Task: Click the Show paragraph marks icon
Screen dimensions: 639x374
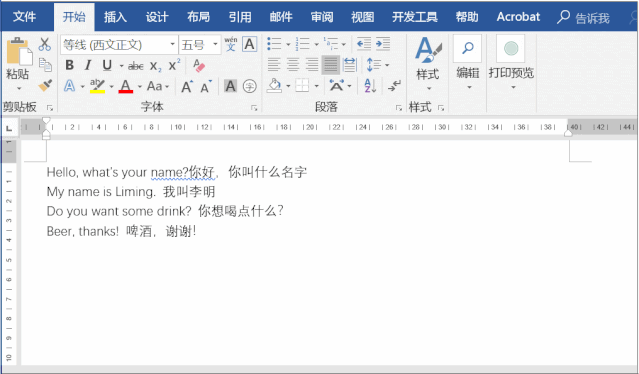Action: coord(394,86)
